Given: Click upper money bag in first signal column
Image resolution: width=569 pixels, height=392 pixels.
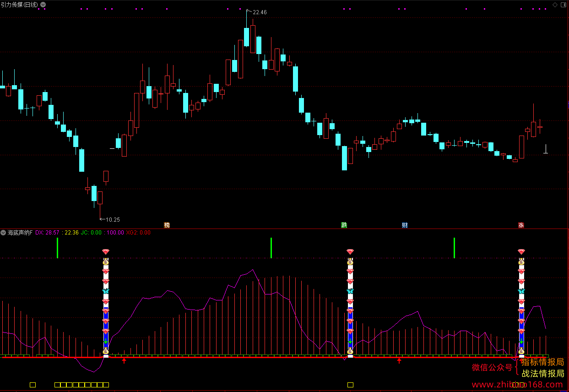Looking at the screenshot, I should pyautogui.click(x=106, y=262).
